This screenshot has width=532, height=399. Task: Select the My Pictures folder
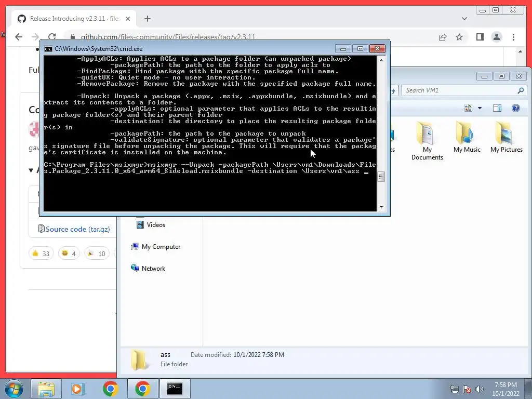point(506,137)
